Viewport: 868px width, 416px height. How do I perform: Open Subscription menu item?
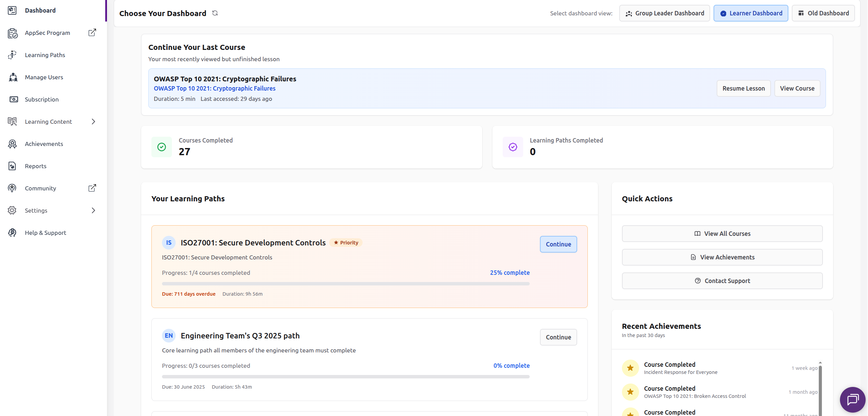coord(42,99)
